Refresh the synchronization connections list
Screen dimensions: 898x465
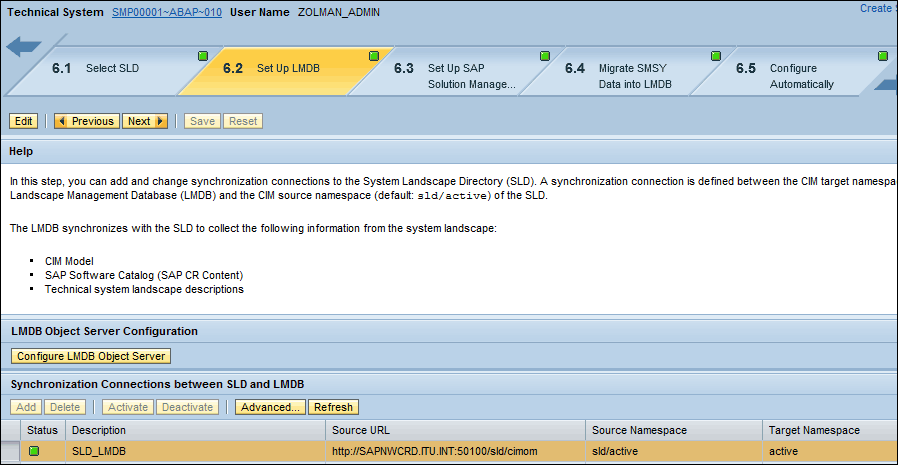pyautogui.click(x=333, y=407)
